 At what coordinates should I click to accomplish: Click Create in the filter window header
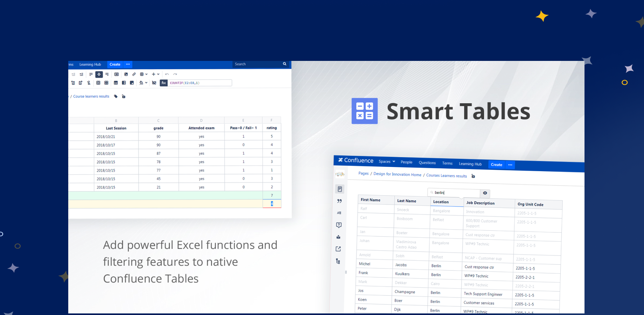point(496,164)
